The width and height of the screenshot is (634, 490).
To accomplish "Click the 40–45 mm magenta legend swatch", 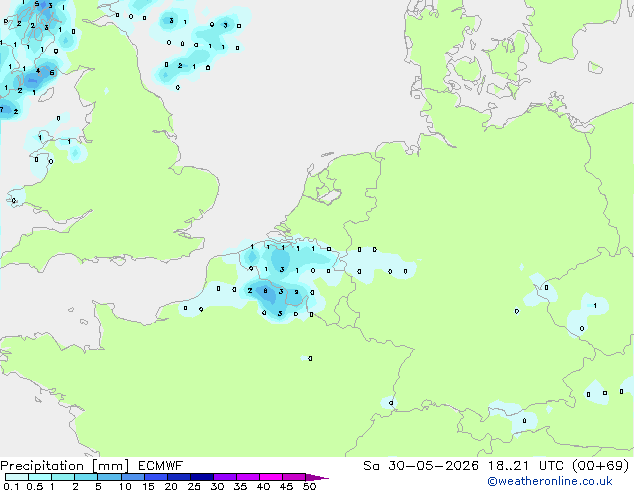I will pos(271,477).
